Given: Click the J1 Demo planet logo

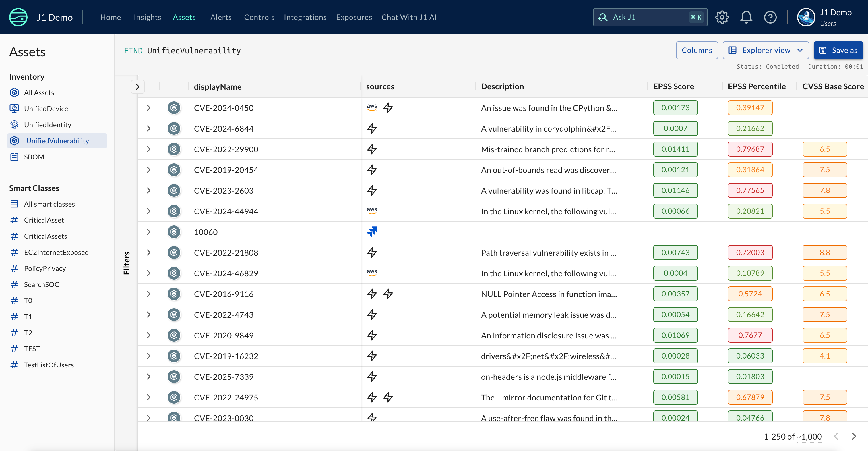Looking at the screenshot, I should tap(18, 17).
